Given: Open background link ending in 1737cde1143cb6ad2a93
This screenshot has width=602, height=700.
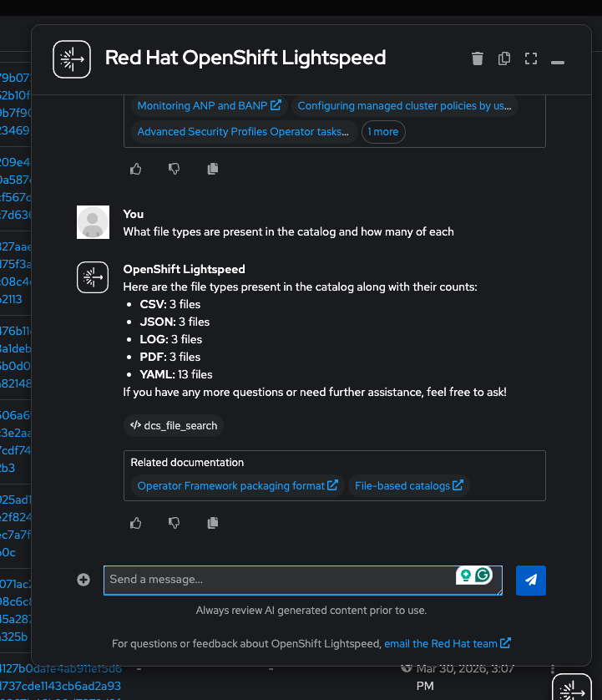Looking at the screenshot, I should [60, 686].
